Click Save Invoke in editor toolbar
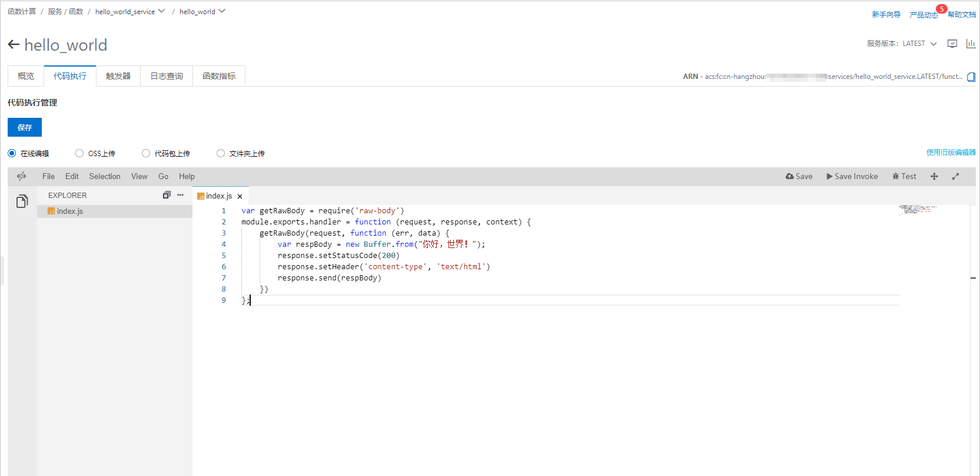 click(x=852, y=176)
